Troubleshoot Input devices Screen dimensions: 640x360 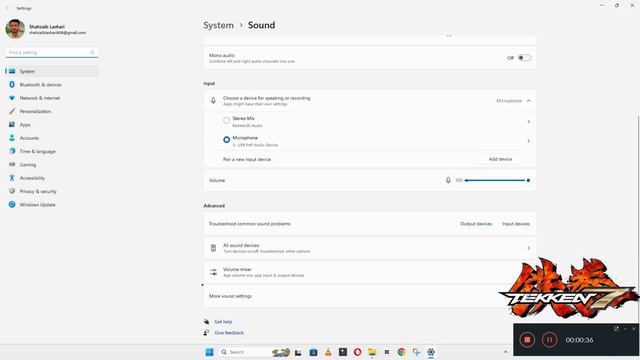[x=516, y=224]
